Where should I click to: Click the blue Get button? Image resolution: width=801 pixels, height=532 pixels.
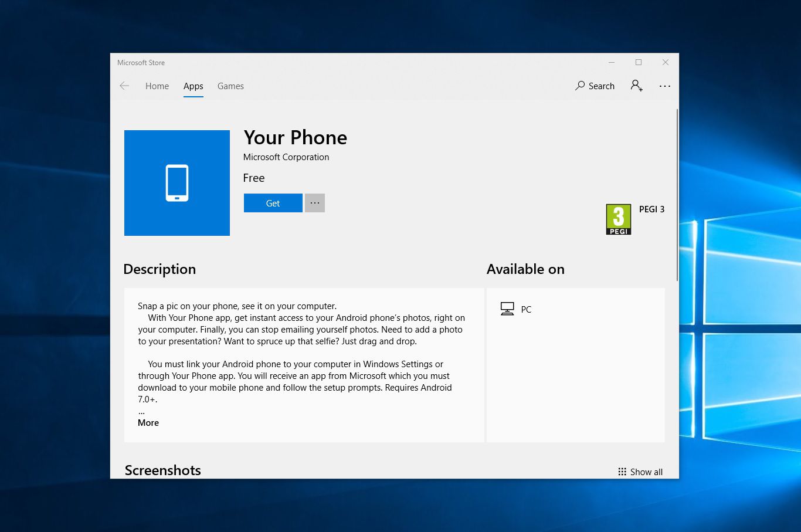click(273, 203)
